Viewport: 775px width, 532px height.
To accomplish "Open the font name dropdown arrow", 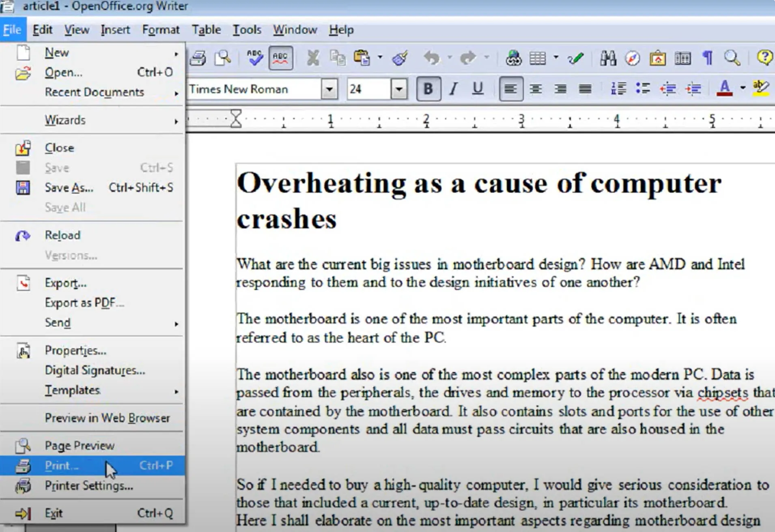I will tap(329, 89).
